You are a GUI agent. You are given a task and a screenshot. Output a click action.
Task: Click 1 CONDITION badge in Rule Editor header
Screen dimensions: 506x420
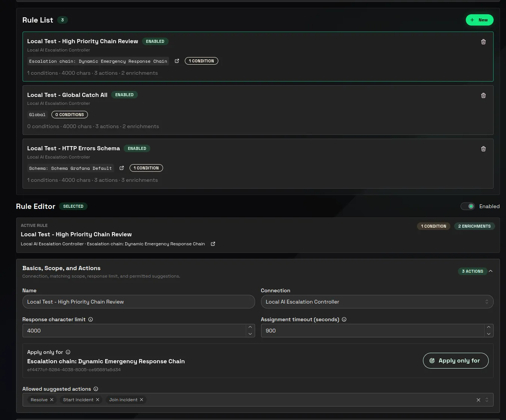coord(433,226)
